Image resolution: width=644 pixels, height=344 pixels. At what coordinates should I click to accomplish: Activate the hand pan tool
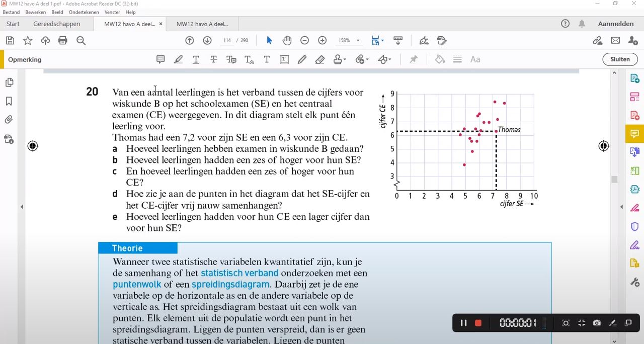point(287,41)
